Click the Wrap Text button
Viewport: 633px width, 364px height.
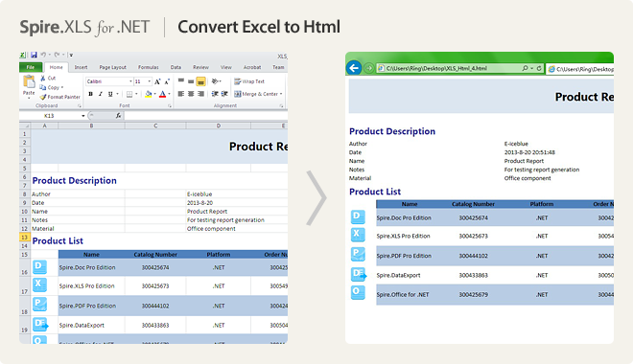pyautogui.click(x=249, y=81)
